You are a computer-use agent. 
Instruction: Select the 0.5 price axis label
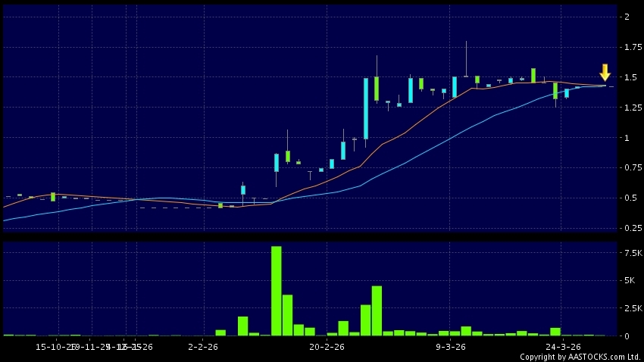(628, 198)
